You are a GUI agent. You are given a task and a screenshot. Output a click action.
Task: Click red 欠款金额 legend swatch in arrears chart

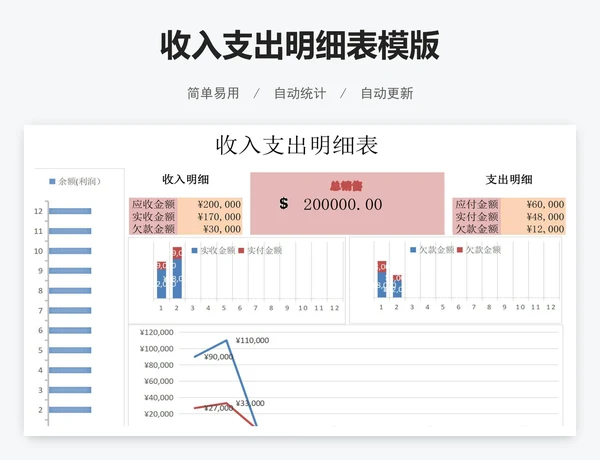pyautogui.click(x=460, y=250)
